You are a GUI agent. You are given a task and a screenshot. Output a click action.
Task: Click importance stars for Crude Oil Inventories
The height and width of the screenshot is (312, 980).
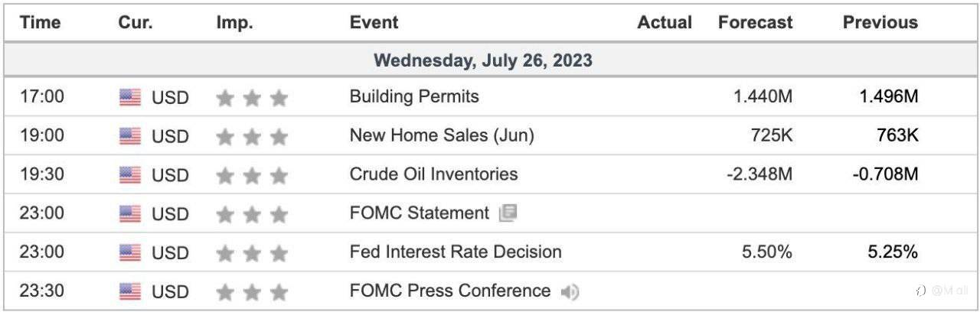(252, 175)
